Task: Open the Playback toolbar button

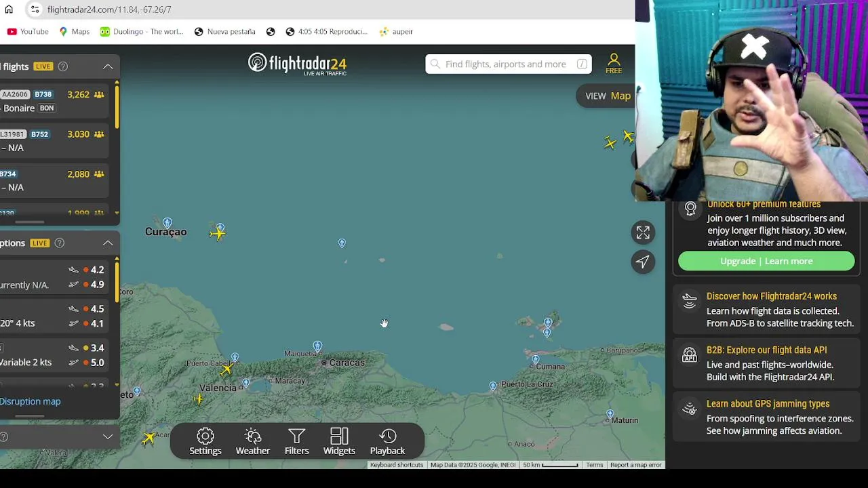Action: pyautogui.click(x=387, y=441)
